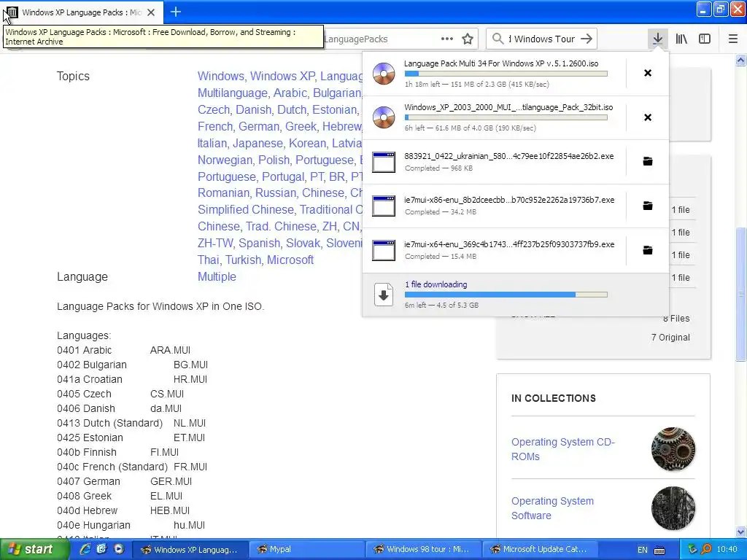The image size is (747, 560).
Task: Click the IN COLLECTIONS heading
Action: click(x=554, y=398)
